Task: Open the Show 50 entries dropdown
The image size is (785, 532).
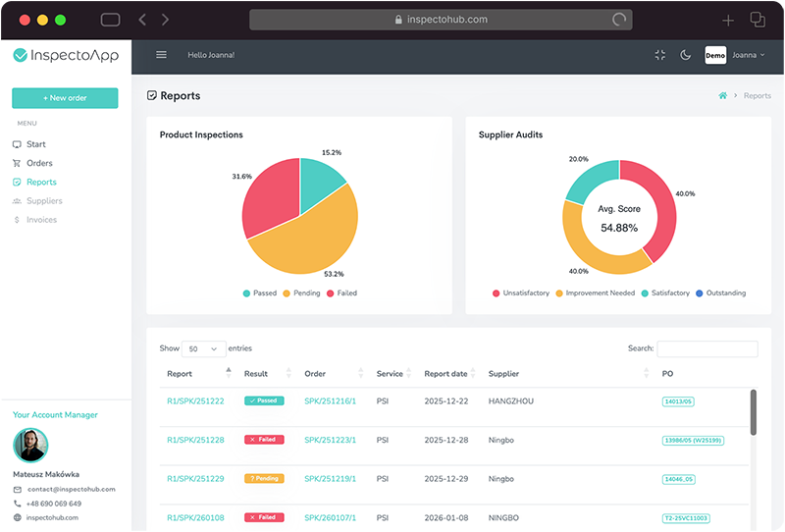Action: pos(204,348)
